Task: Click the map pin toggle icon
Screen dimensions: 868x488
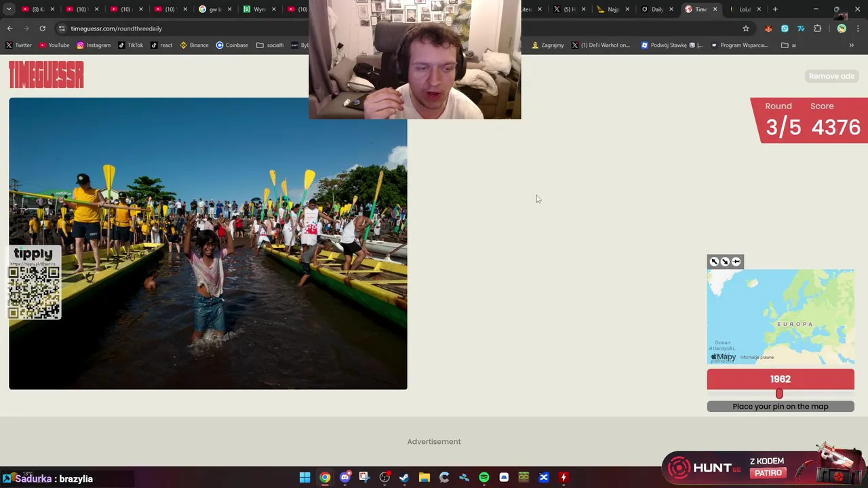Action: click(x=736, y=262)
